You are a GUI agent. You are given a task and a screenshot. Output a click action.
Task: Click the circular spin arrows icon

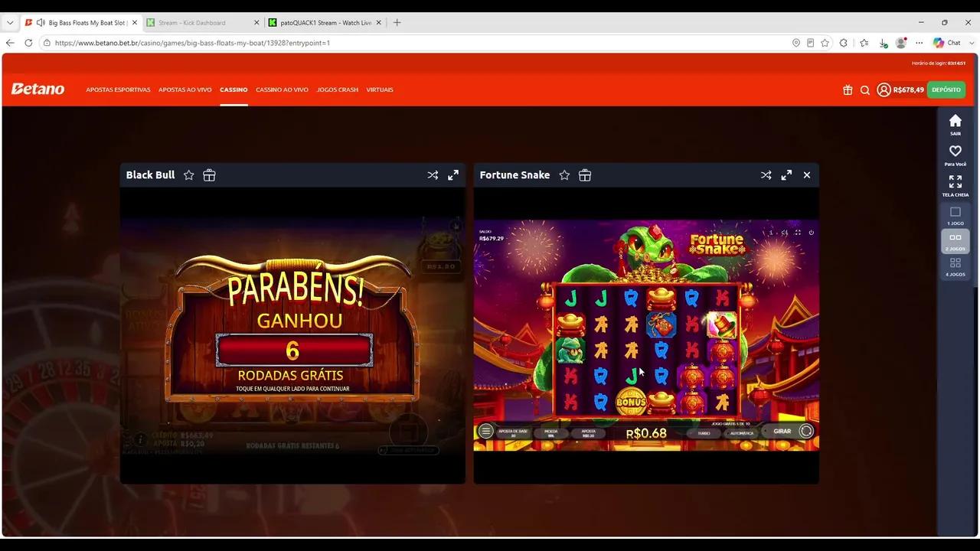point(806,432)
